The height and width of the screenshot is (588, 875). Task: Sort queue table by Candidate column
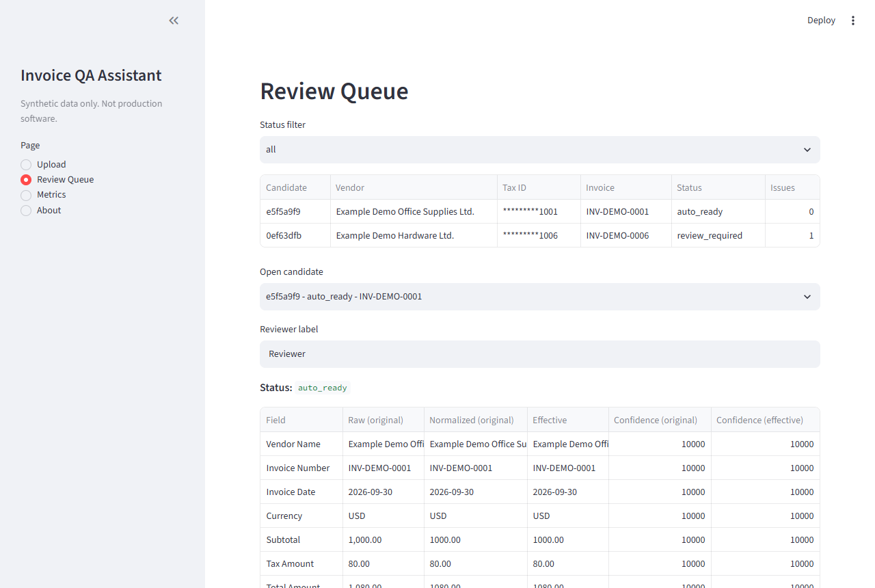coord(295,187)
